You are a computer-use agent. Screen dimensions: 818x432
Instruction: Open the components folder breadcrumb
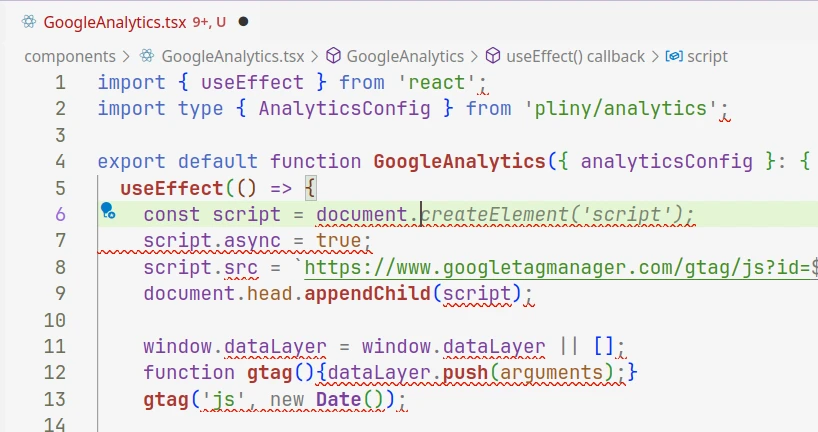click(69, 57)
